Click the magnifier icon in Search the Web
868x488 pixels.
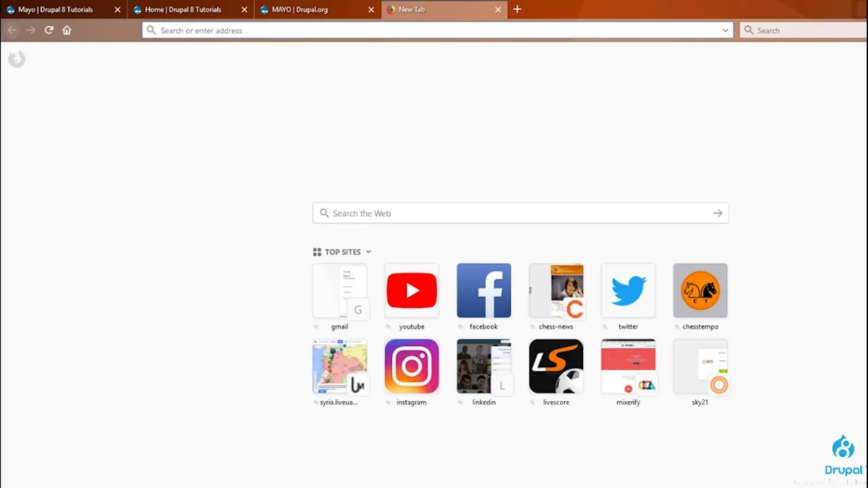pyautogui.click(x=324, y=213)
